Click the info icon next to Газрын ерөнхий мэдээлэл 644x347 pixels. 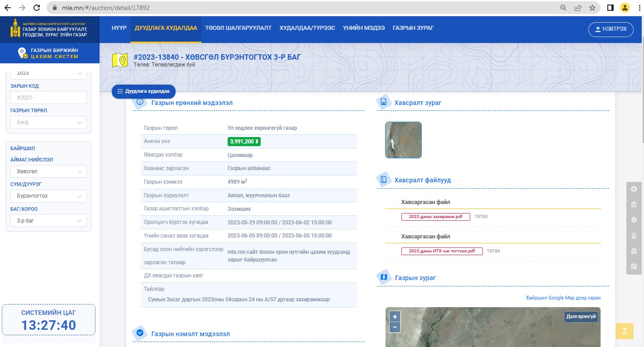click(x=140, y=102)
